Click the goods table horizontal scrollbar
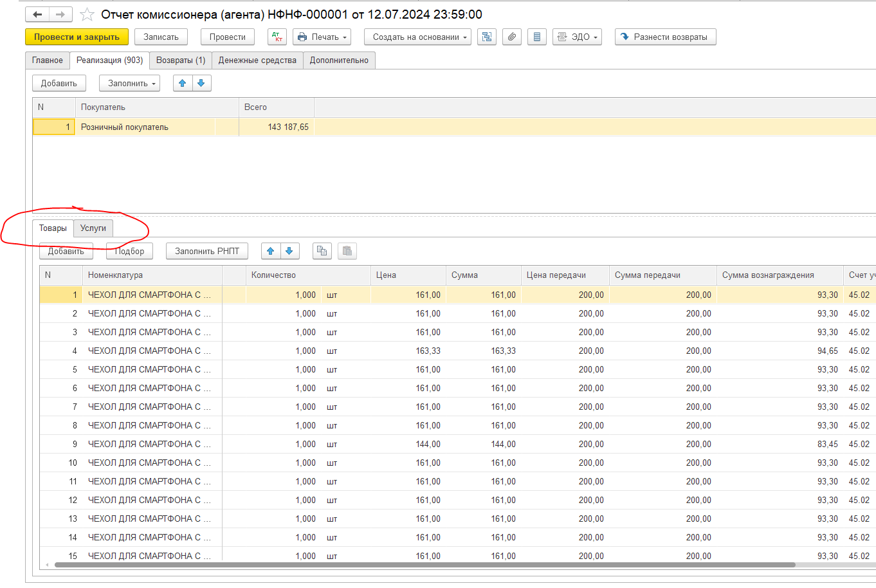Screen dimensions: 876x588 (x=424, y=565)
